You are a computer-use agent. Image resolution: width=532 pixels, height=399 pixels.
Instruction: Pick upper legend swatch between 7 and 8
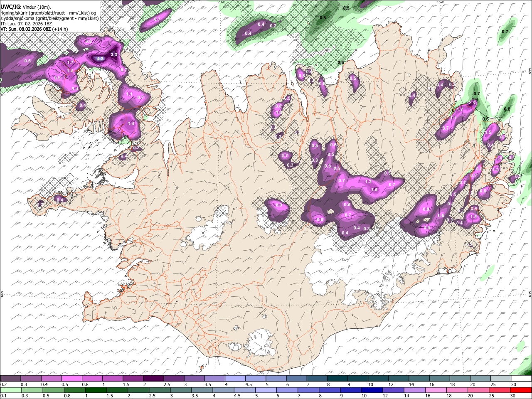pos(317,379)
